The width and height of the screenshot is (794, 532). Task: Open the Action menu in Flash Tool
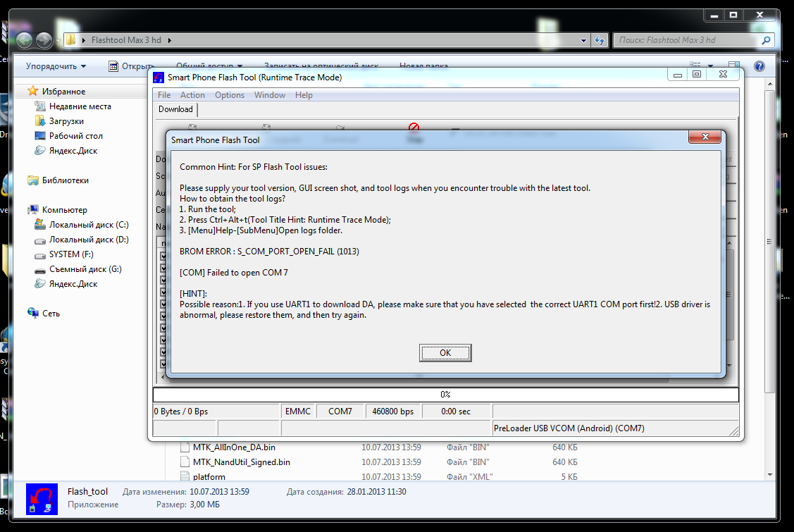192,94
